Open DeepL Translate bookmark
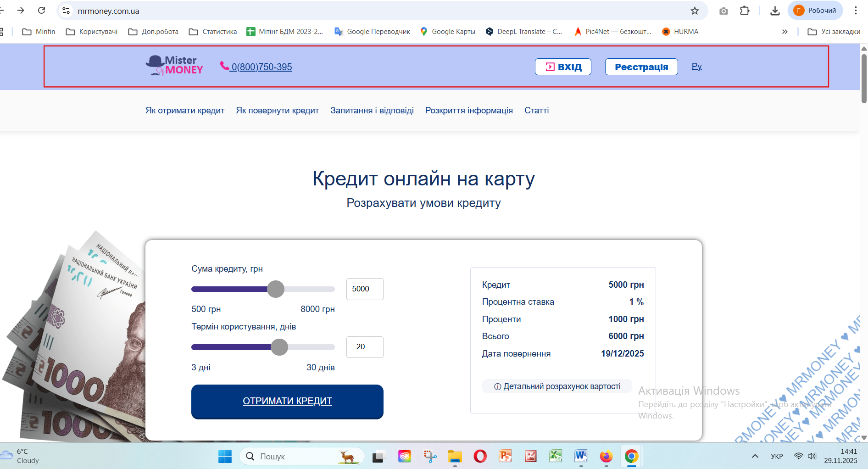868x469 pixels. (524, 32)
